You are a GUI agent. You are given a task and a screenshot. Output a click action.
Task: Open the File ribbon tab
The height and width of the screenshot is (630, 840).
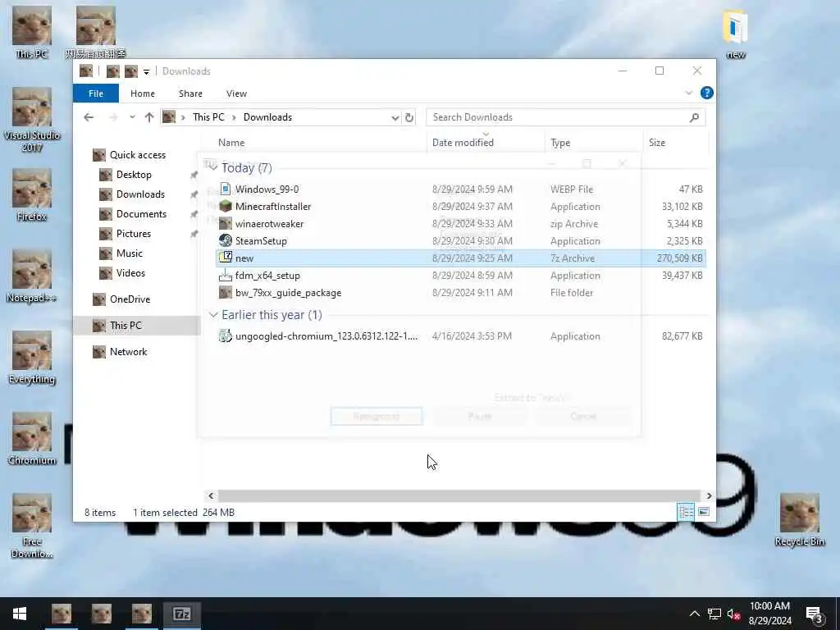tap(96, 94)
